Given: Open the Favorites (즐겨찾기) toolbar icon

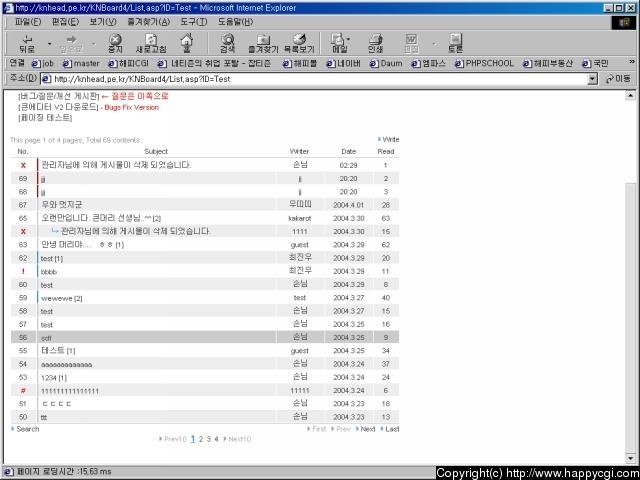Looking at the screenshot, I should click(263, 43).
